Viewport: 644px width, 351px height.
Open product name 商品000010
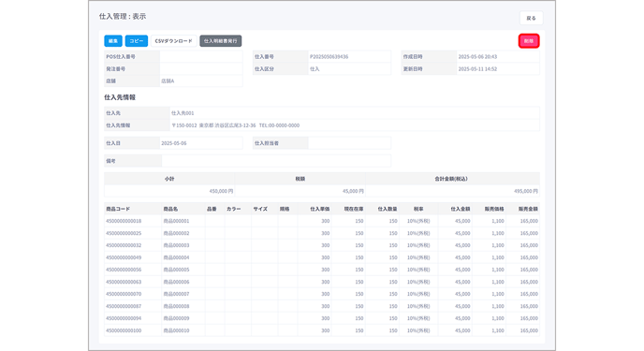point(176,330)
